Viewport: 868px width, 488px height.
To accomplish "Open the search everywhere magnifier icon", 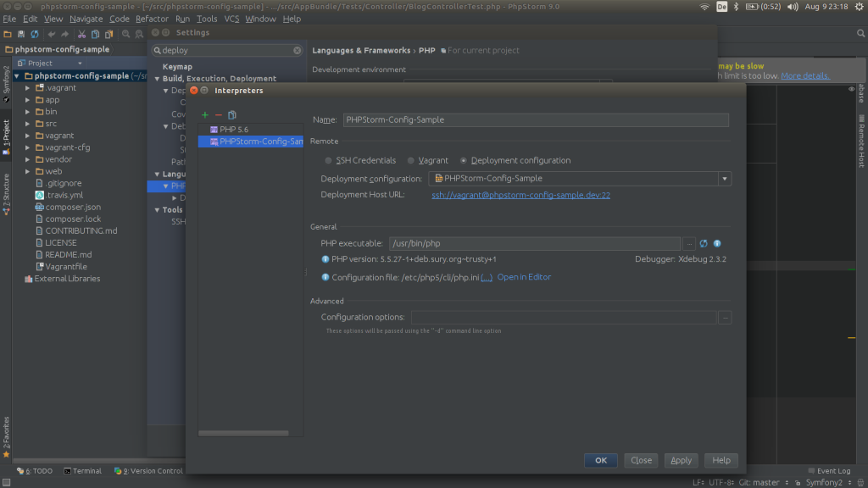I will [x=861, y=34].
